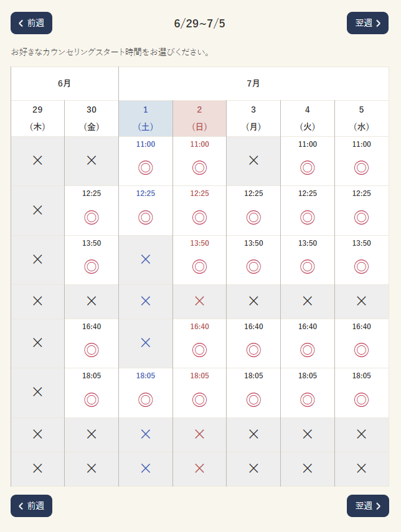Go to next week using top 翌週 button
This screenshot has width=401, height=532.
point(367,23)
